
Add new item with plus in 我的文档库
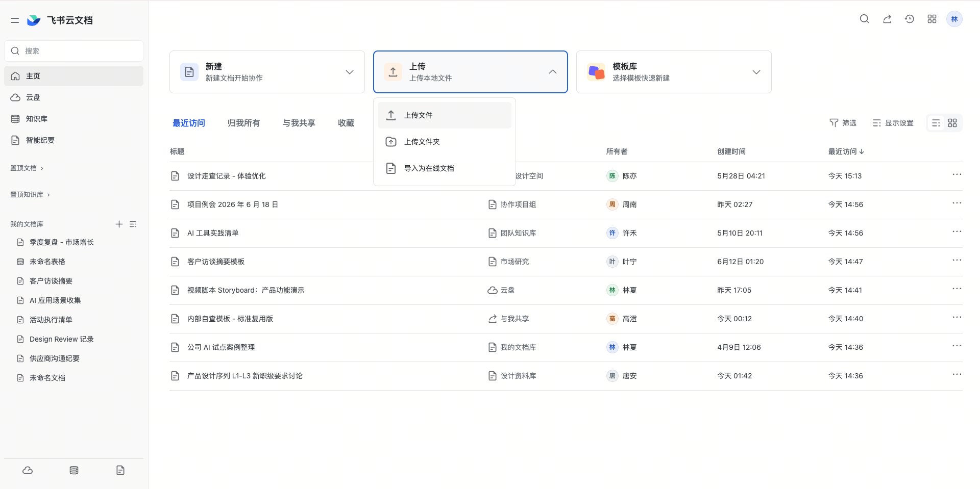(119, 224)
